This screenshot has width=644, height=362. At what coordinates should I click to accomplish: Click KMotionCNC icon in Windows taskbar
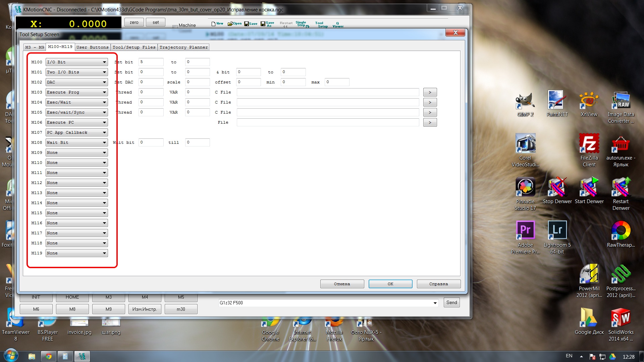pyautogui.click(x=82, y=356)
